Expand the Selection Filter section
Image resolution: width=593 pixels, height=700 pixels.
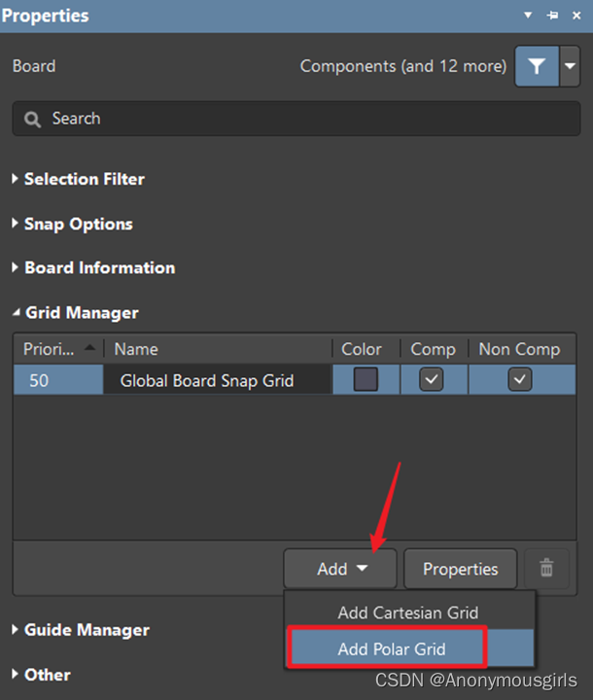(x=84, y=179)
